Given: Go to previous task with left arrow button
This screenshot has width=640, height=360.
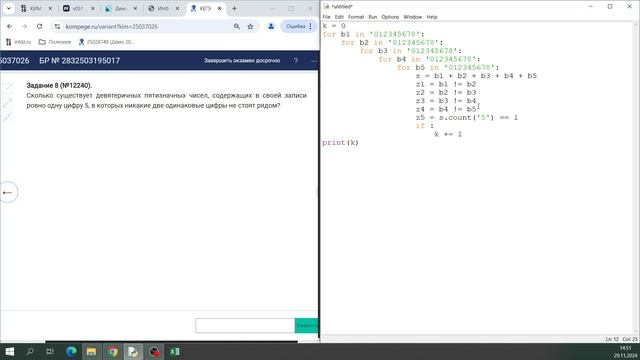Looking at the screenshot, I should point(8,192).
